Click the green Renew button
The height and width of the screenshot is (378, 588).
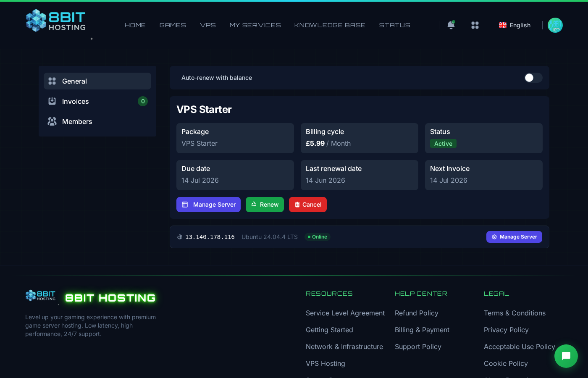(x=265, y=205)
